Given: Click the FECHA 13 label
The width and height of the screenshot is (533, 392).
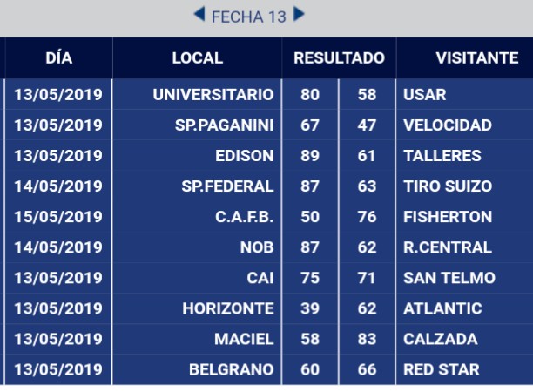Looking at the screenshot, I should point(248,16).
